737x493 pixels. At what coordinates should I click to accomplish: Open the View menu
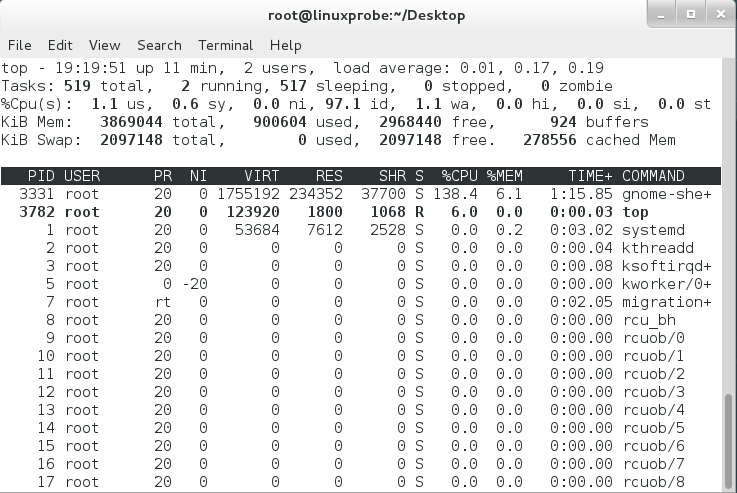(x=104, y=45)
